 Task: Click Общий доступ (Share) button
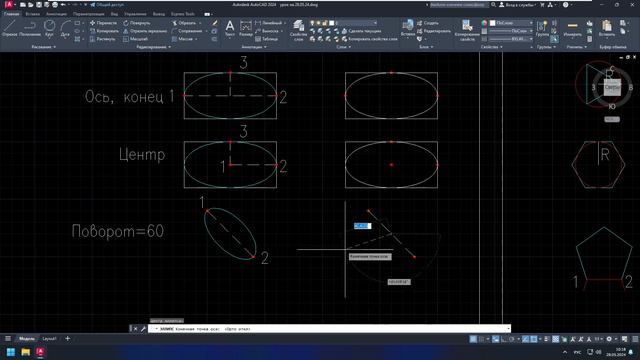(107, 5)
